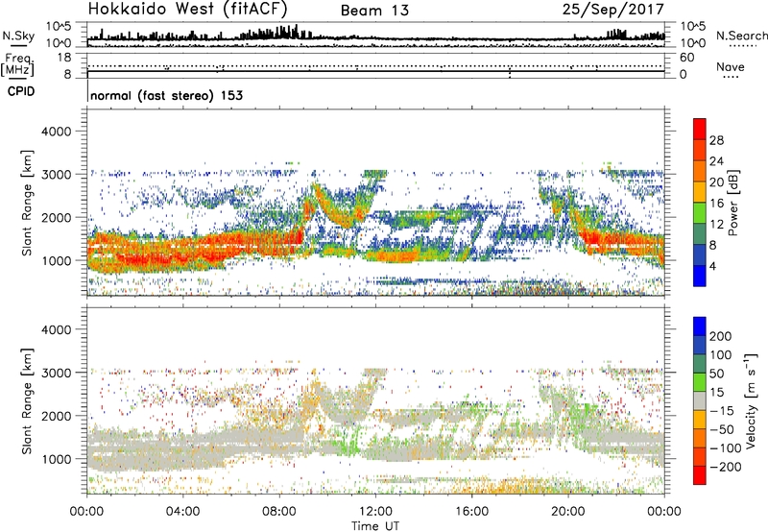Image resolution: width=768 pixels, height=532 pixels.
Task: Click the blue bottom segment of Power color bar
Action: point(700,276)
